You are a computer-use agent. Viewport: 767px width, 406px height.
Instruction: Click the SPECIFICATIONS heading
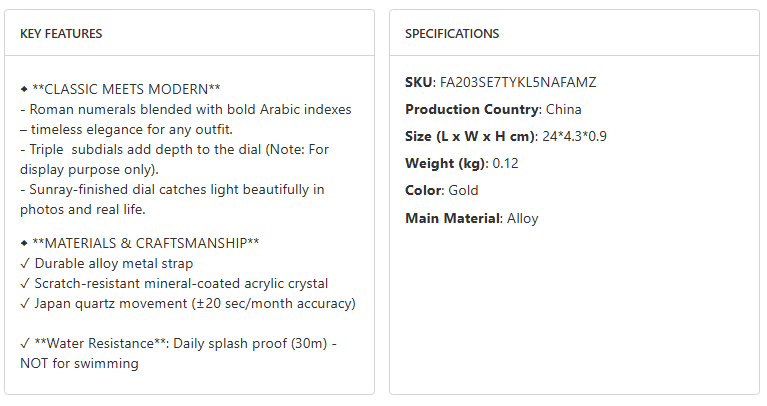click(452, 34)
